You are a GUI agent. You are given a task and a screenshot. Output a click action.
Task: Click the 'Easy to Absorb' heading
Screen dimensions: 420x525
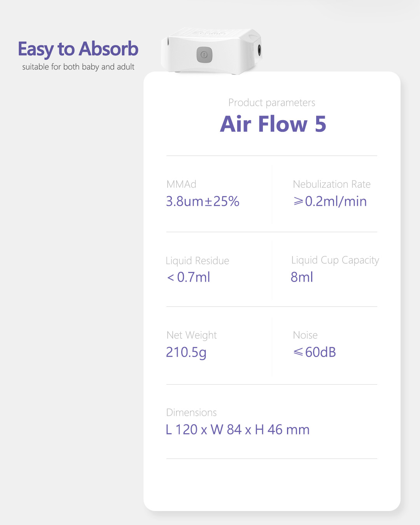pyautogui.click(x=78, y=49)
